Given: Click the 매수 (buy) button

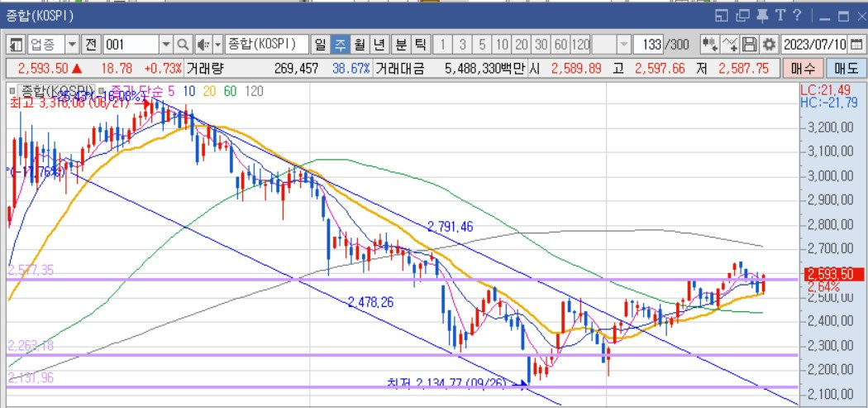Looking at the screenshot, I should coord(803,69).
